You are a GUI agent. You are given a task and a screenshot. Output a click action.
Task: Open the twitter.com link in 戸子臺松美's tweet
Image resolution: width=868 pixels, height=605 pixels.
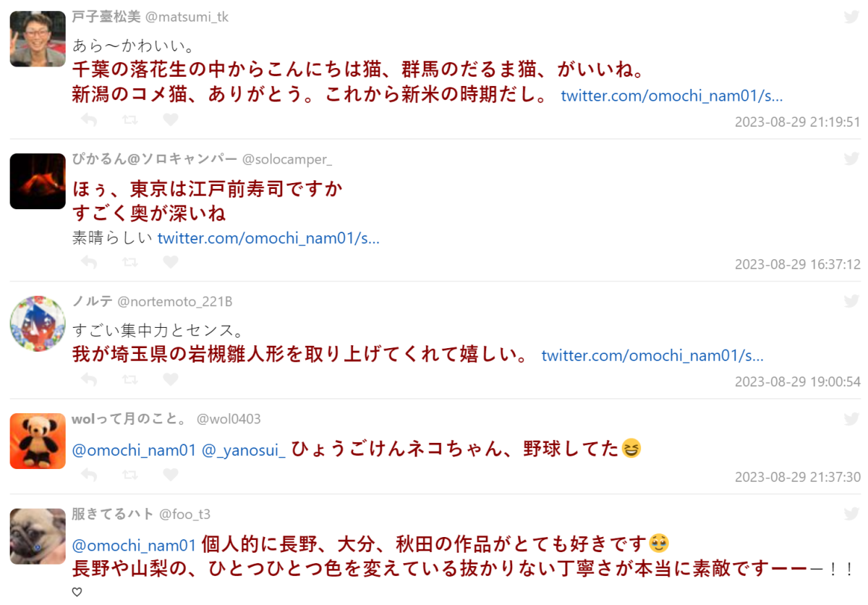click(x=672, y=96)
